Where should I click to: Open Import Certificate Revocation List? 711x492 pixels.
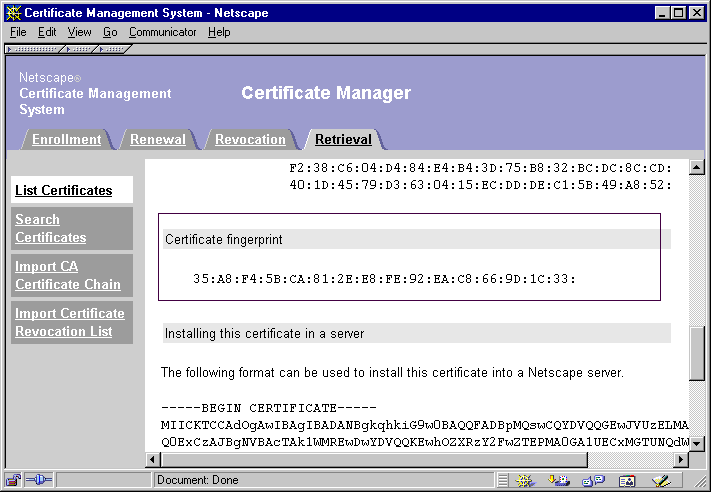(70, 322)
